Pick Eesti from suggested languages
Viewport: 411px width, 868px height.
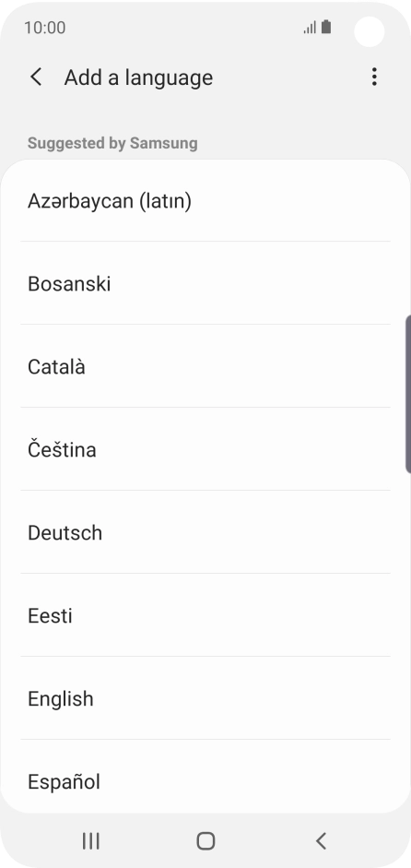205,615
